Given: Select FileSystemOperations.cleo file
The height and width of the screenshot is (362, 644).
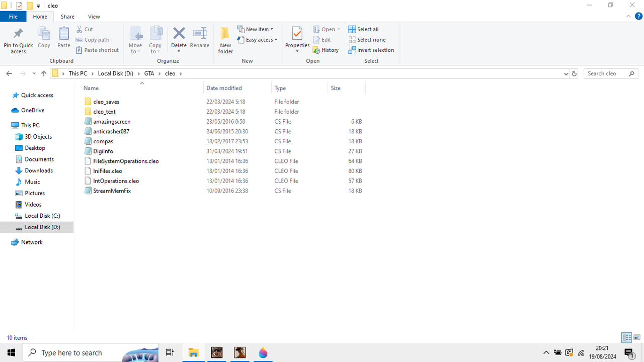Looking at the screenshot, I should (126, 161).
